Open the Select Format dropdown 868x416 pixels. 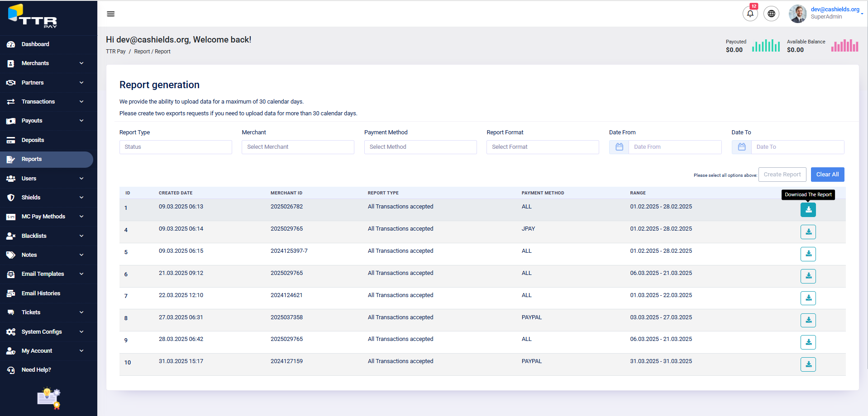coord(542,147)
